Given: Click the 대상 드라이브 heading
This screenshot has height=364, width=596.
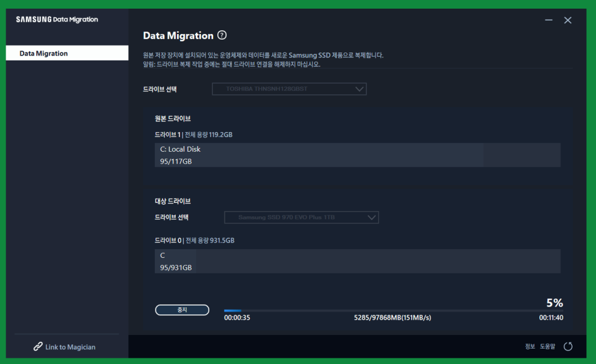Looking at the screenshot, I should [x=173, y=201].
